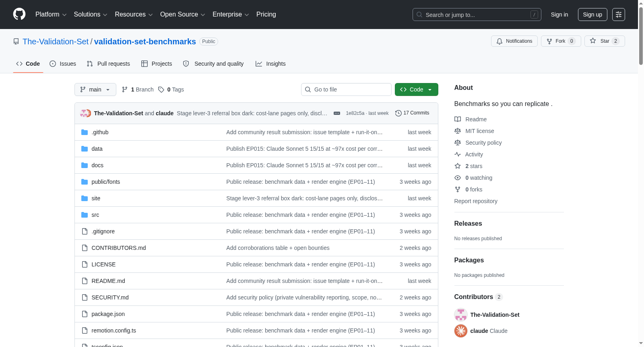This screenshot has height=347, width=644.
Task: Open the remotion.config.ts file
Action: tap(114, 330)
